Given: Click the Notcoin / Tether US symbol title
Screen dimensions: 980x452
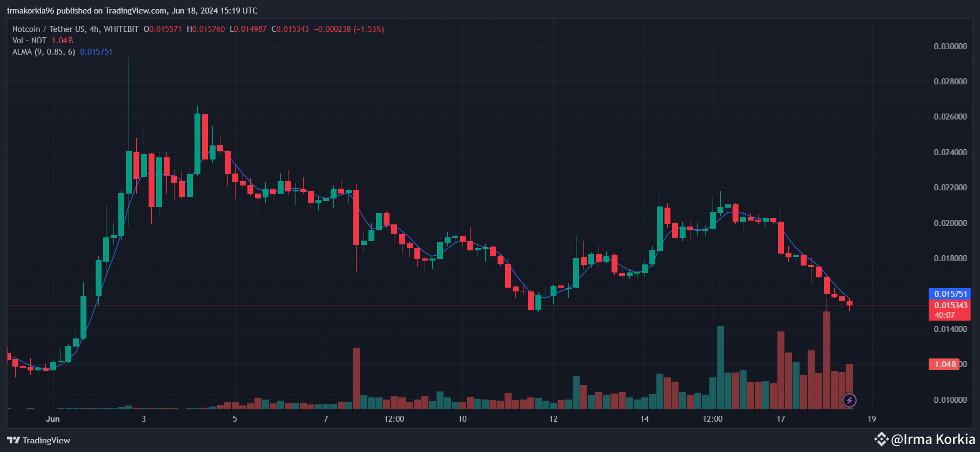Looking at the screenshot, I should click(75, 29).
